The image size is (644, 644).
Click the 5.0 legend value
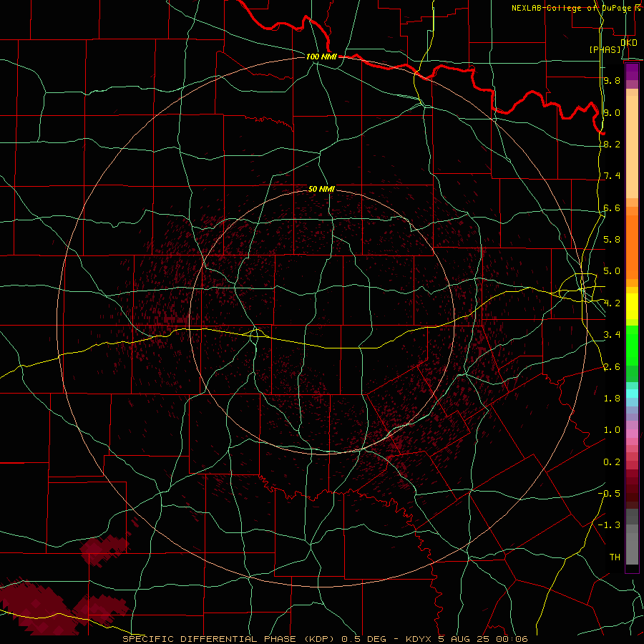click(x=612, y=271)
